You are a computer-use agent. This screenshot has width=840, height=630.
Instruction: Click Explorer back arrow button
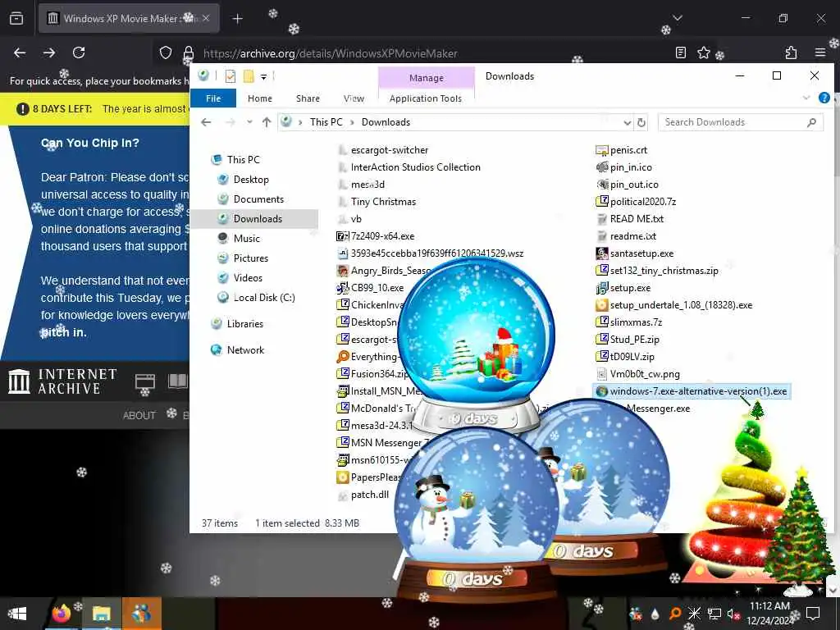(206, 123)
